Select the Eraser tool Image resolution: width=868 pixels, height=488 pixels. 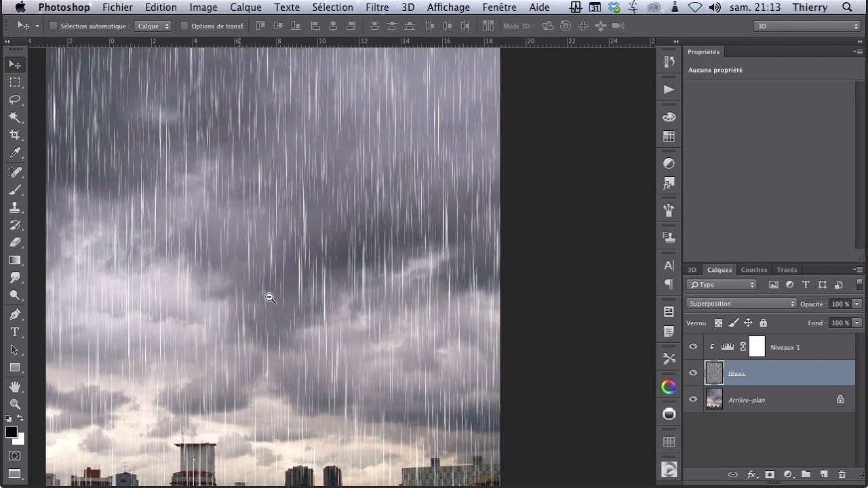tap(15, 243)
